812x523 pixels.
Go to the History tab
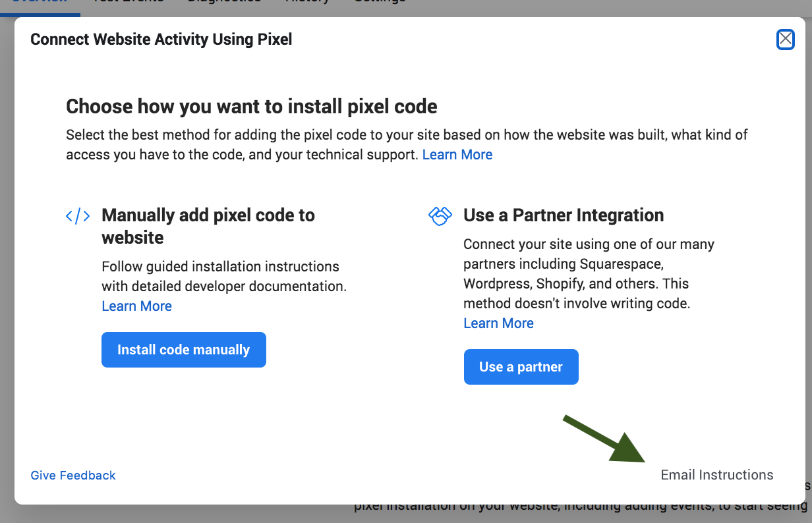coord(307,2)
